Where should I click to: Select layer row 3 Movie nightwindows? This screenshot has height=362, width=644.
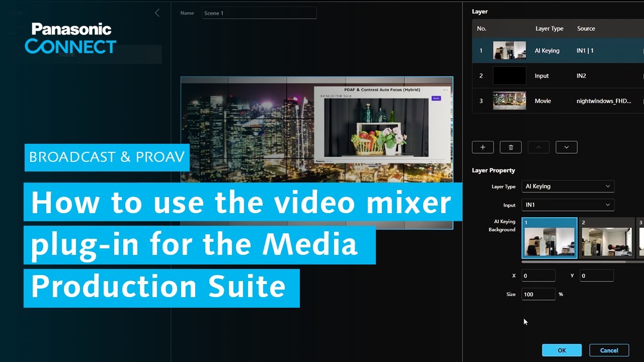(x=558, y=101)
